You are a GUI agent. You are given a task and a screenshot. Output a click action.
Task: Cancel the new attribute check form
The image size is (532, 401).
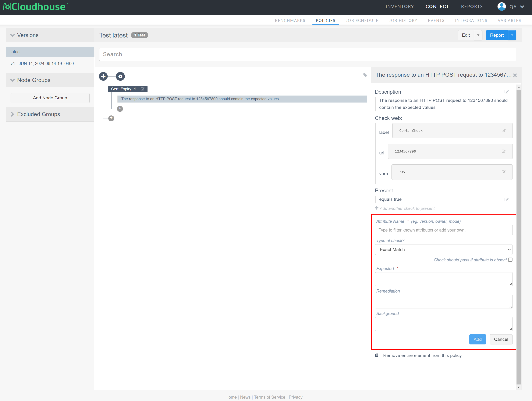point(501,339)
